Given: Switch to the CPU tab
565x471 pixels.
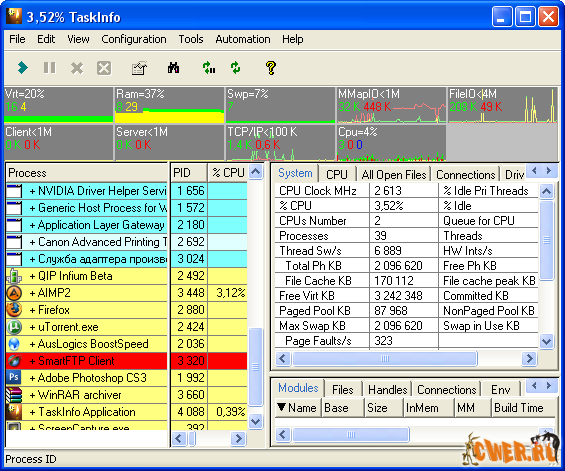Looking at the screenshot, I should (x=337, y=174).
